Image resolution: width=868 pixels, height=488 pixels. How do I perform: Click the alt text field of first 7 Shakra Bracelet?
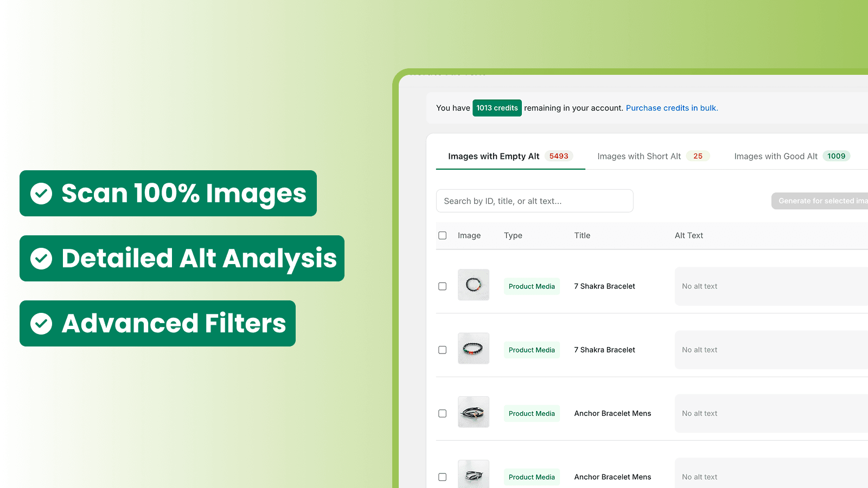pyautogui.click(x=770, y=286)
